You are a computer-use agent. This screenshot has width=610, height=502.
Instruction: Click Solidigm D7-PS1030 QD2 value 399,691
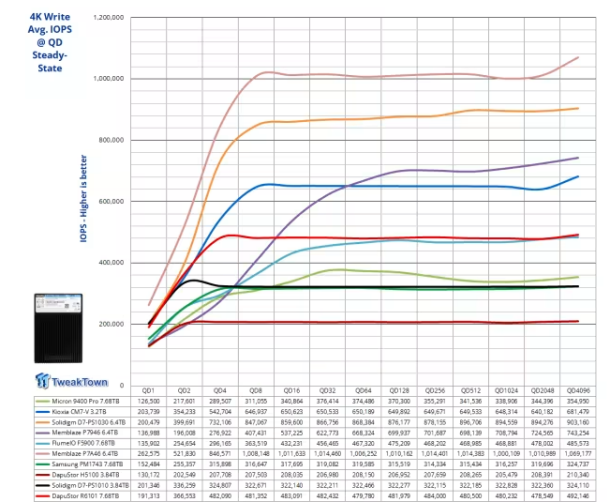pyautogui.click(x=184, y=422)
